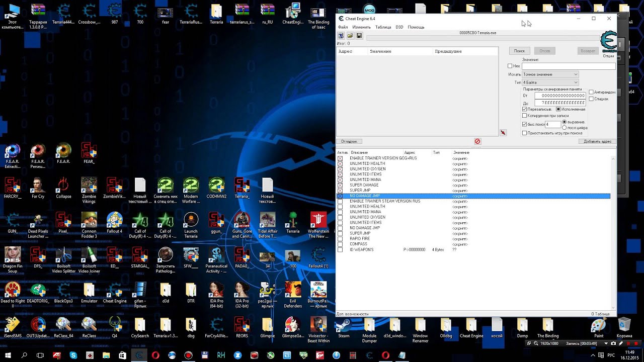Screen dimensions: 644x362
Task: Click the Возврат undo scan button
Action: click(x=588, y=51)
